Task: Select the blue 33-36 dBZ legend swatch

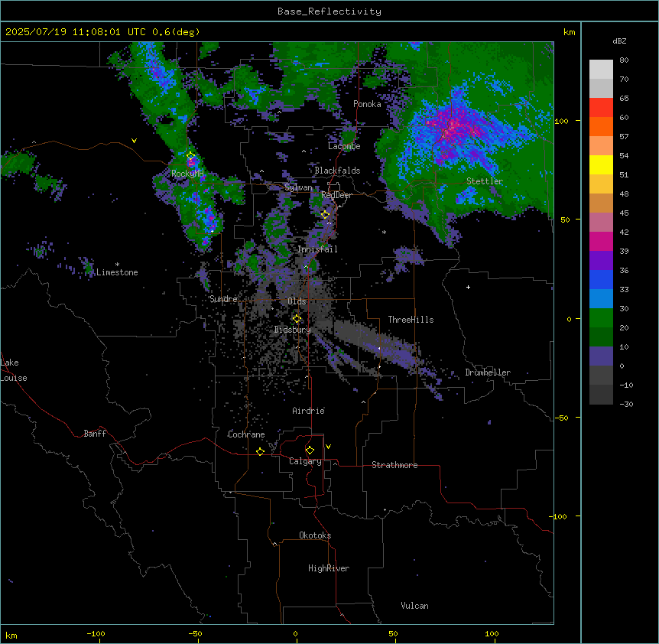Action: pyautogui.click(x=601, y=280)
